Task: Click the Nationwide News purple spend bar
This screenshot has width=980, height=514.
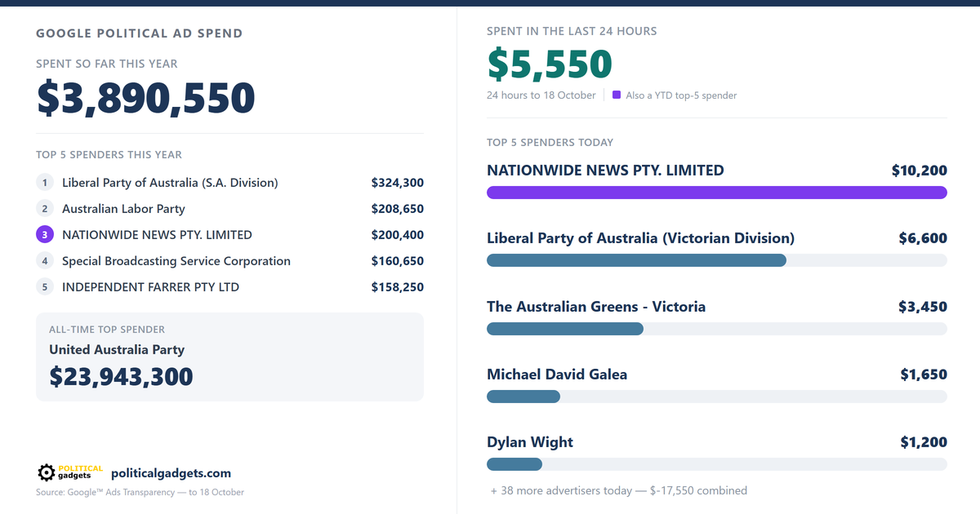Action: (717, 193)
